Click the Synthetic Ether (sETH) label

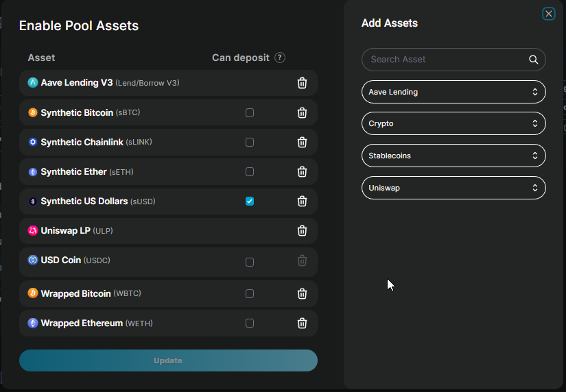87,171
